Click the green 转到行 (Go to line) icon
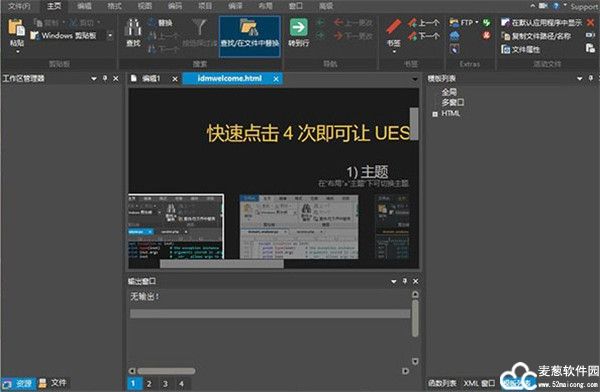600x392 pixels. [298, 28]
